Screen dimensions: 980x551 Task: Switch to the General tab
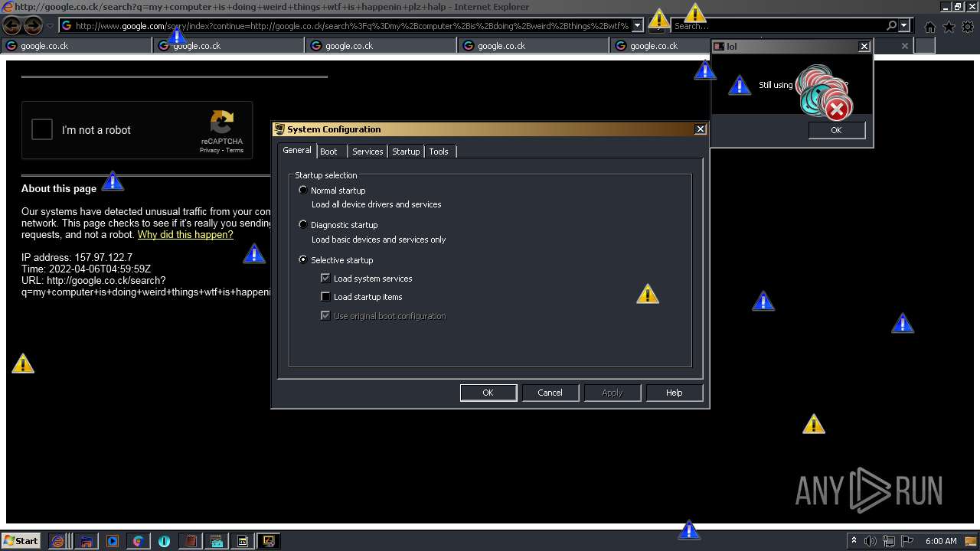[296, 151]
